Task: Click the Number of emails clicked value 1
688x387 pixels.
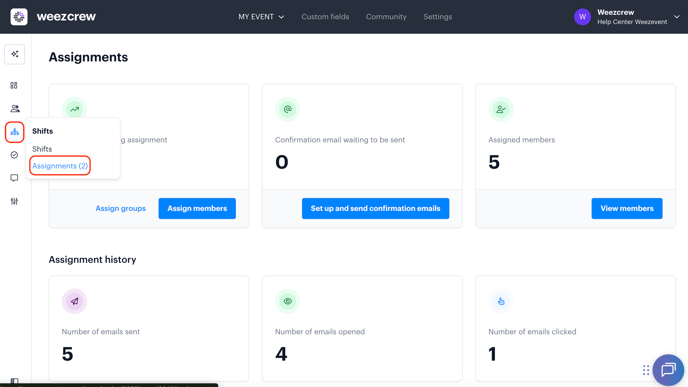Action: pyautogui.click(x=492, y=354)
